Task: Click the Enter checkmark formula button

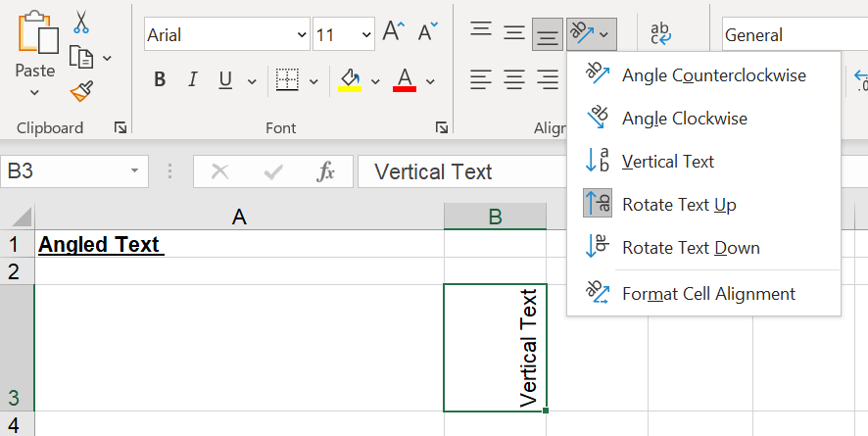Action: click(x=273, y=172)
